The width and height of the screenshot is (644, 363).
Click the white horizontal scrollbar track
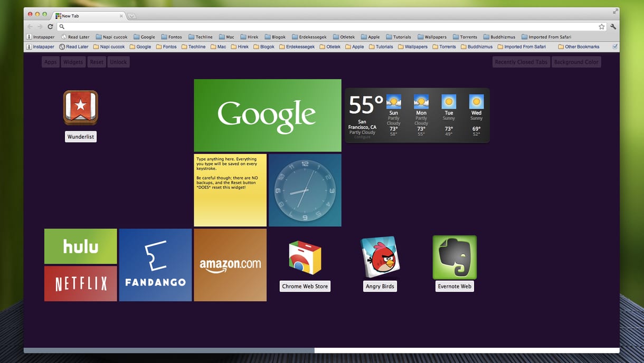[467, 350]
